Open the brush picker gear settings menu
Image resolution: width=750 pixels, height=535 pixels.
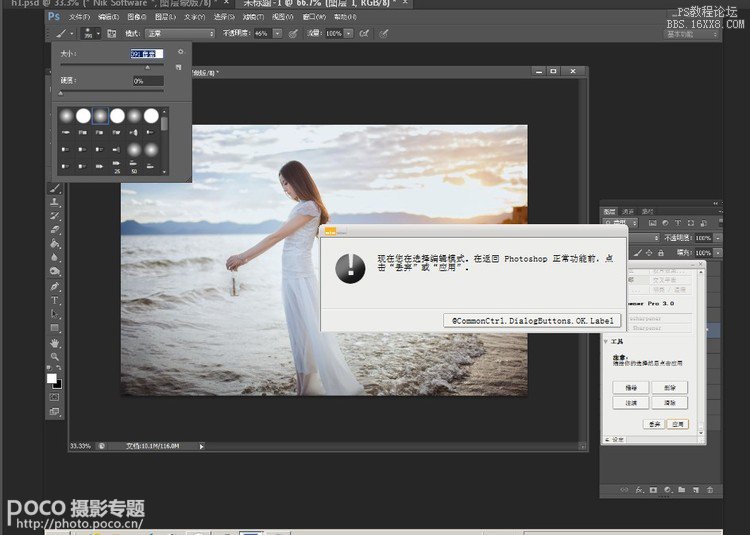coord(181,52)
